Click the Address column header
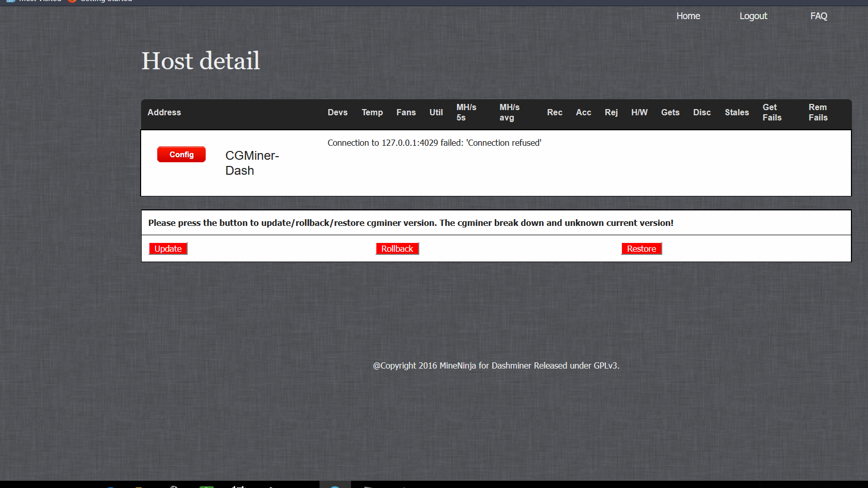The height and width of the screenshot is (488, 868). [164, 112]
